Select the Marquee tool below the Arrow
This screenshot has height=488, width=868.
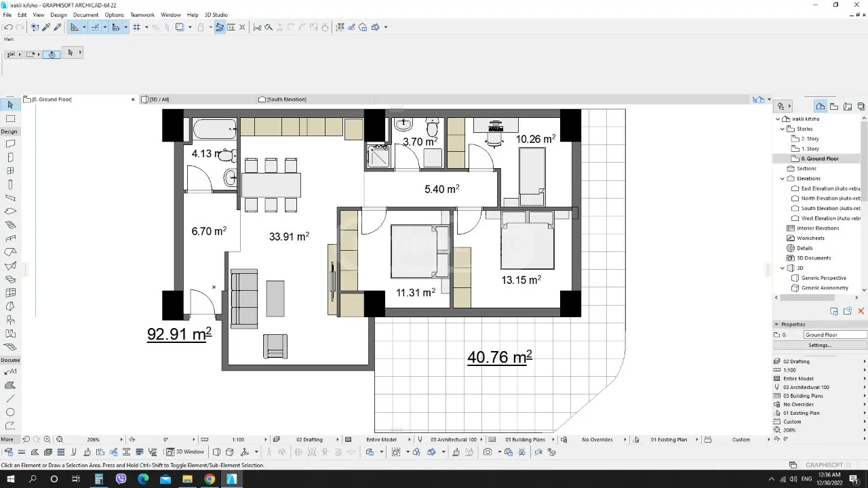10,118
